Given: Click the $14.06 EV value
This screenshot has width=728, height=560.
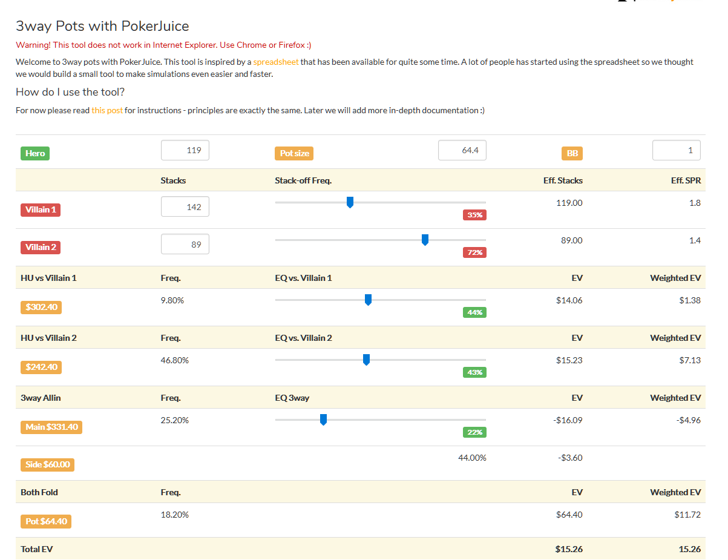Looking at the screenshot, I should 569,300.
